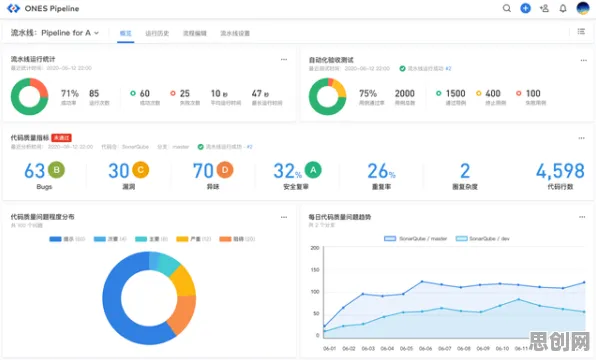The image size is (596, 360).
Task: Click the 自动化验收测试 donut chart
Action: pos(328,97)
